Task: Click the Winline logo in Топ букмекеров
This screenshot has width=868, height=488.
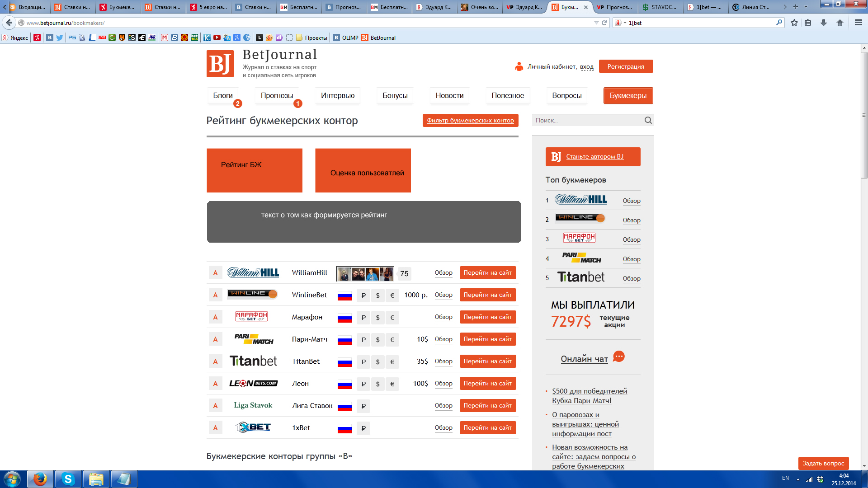Action: (x=580, y=218)
